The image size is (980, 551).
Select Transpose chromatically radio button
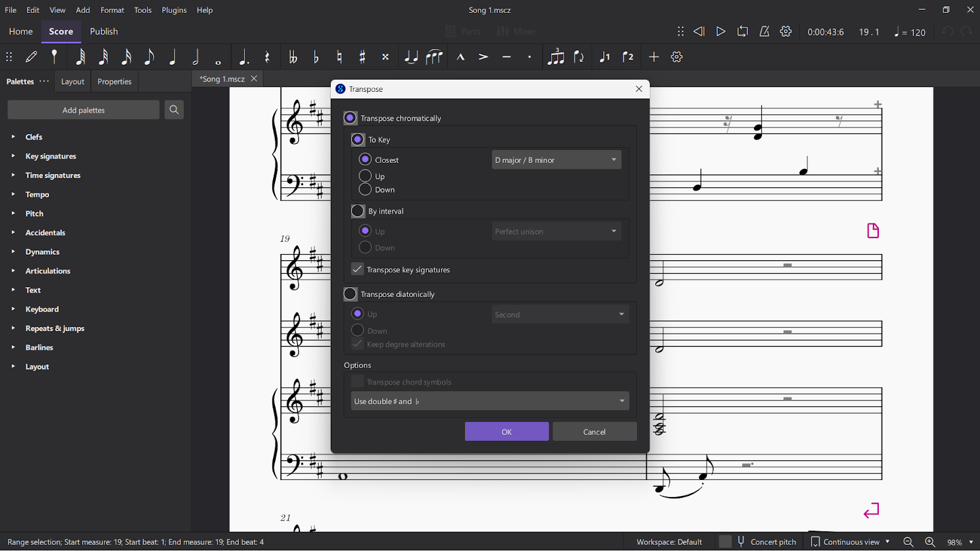coord(350,118)
